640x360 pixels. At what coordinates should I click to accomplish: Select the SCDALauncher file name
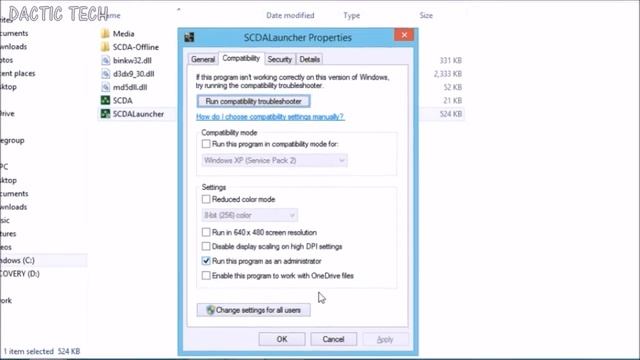(x=138, y=114)
